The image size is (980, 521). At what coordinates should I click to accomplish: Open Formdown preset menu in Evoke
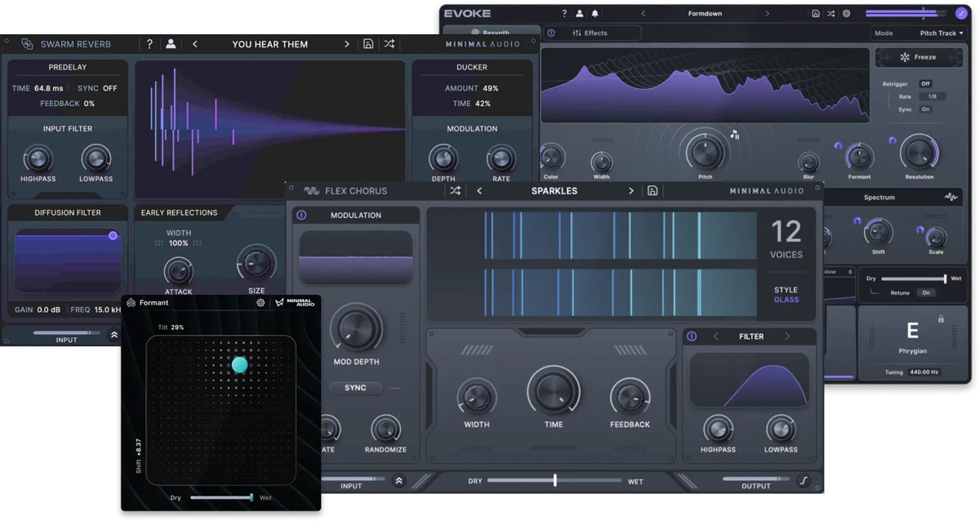point(705,14)
